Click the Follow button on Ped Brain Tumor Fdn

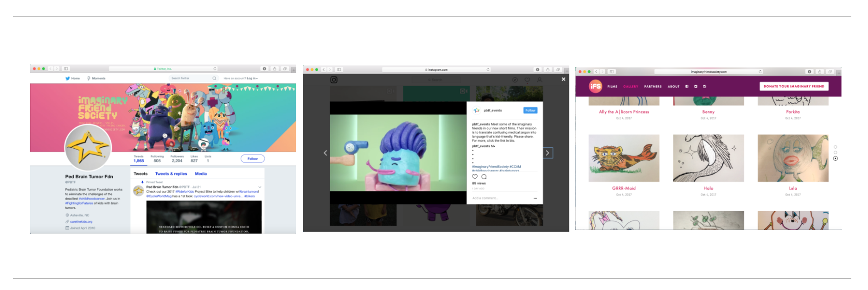pos(253,158)
